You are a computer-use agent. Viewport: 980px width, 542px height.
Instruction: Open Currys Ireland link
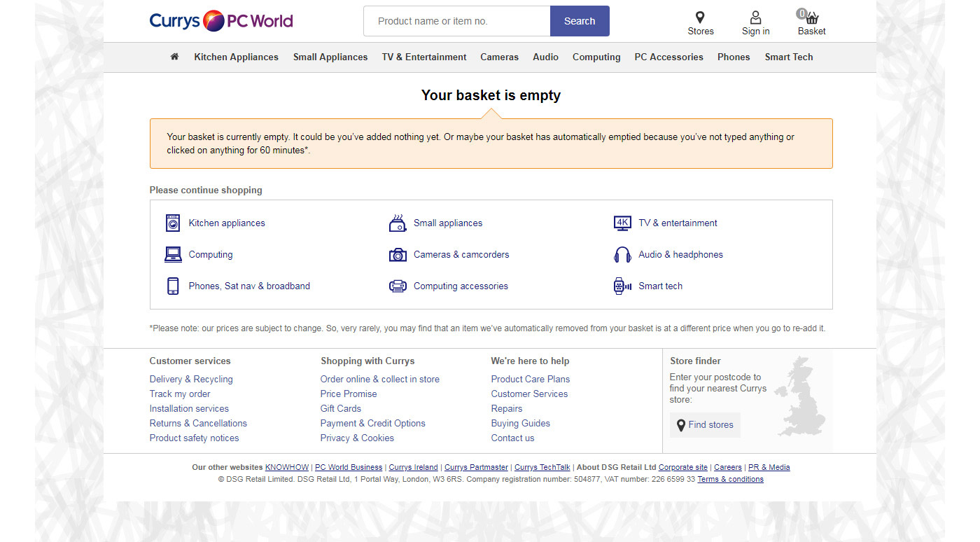[414, 468]
